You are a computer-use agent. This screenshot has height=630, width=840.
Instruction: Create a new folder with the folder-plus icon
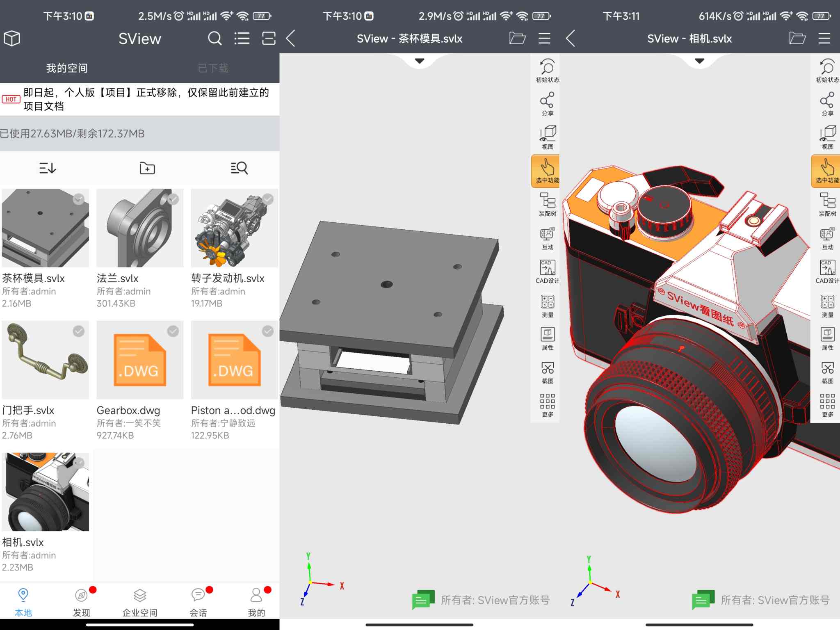point(147,168)
